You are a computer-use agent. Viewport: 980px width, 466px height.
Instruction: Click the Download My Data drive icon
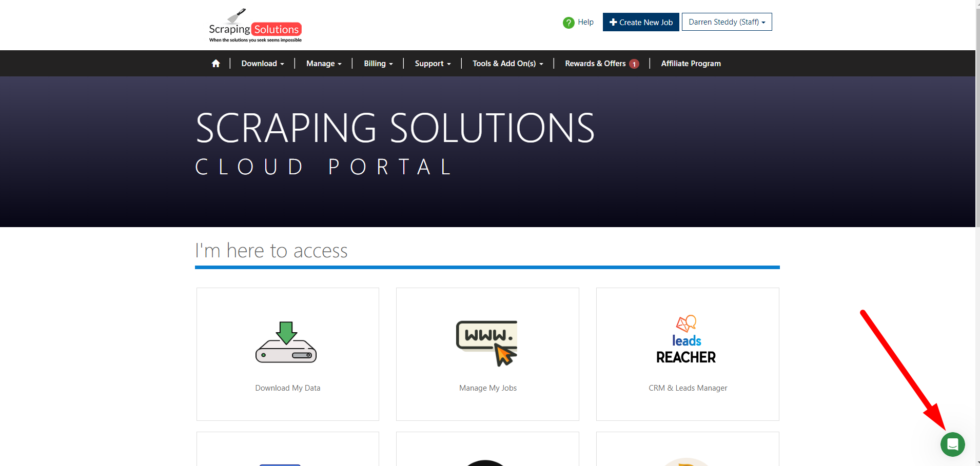(286, 342)
